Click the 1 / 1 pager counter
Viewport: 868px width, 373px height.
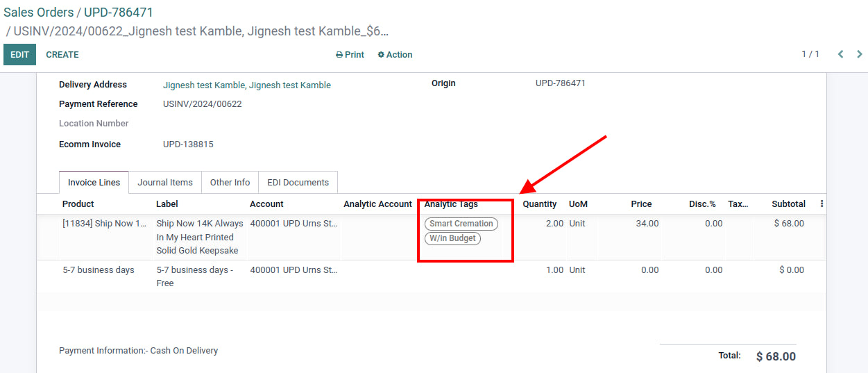coord(810,54)
